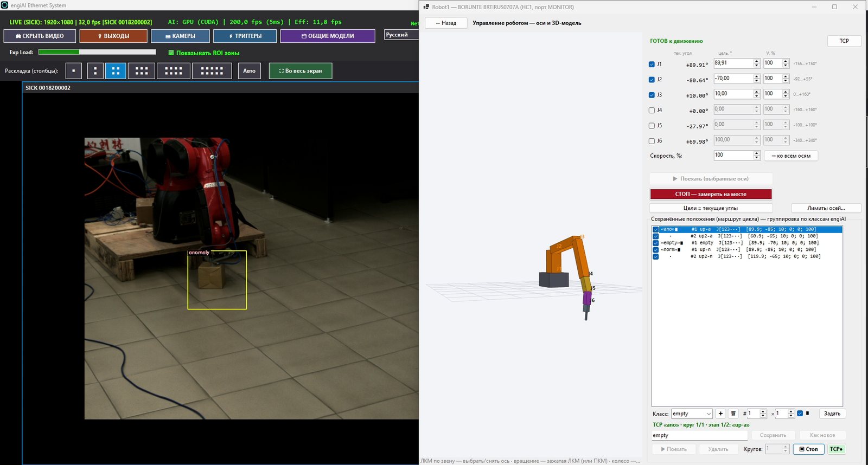Uncheck the J1 axis checkbox
The width and height of the screenshot is (868, 465).
click(652, 64)
